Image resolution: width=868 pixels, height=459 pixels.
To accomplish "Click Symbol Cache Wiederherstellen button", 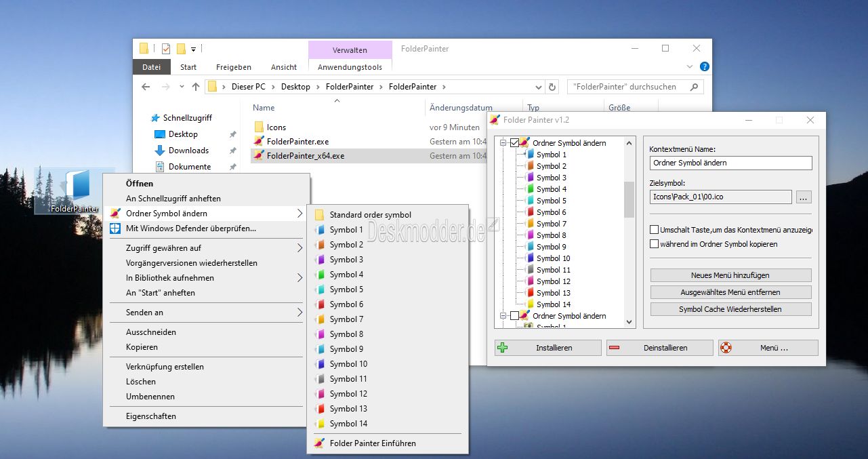I will (730, 309).
